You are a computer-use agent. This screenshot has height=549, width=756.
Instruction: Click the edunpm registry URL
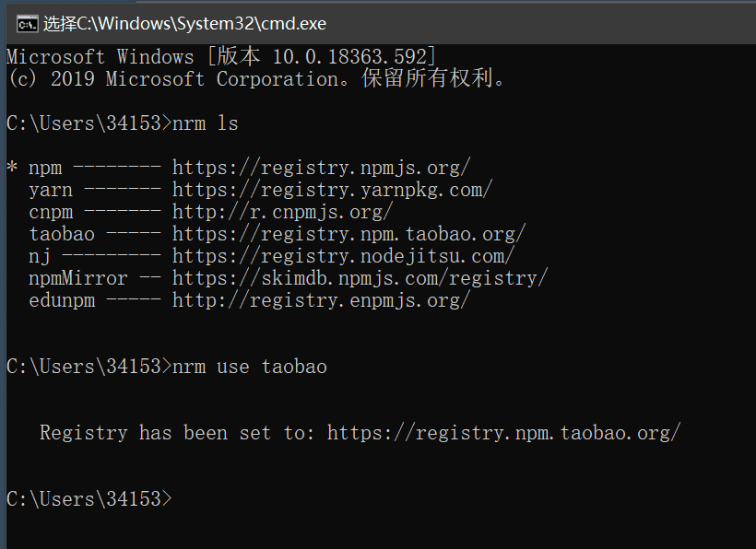[x=321, y=300]
